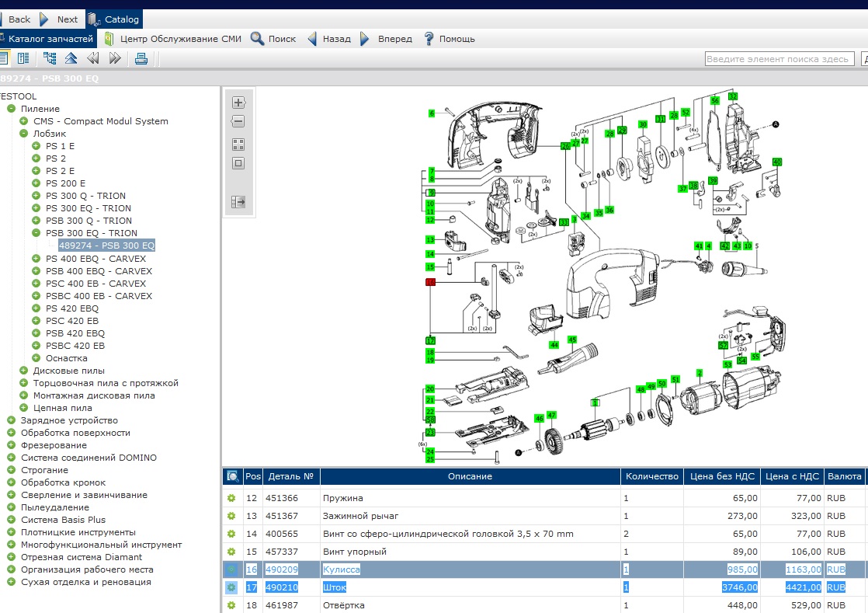This screenshot has height=613, width=868.
Task: Click part number 490209 link
Action: pos(282,569)
